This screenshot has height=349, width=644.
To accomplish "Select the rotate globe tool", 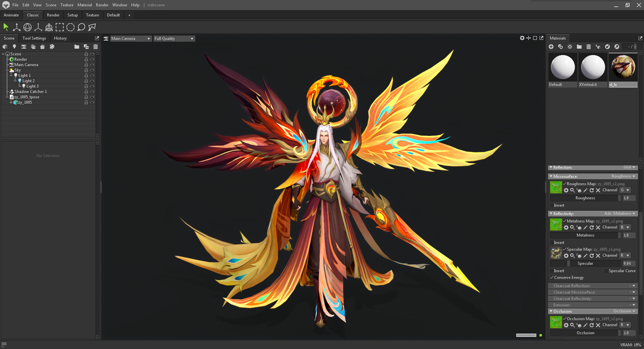I will tap(28, 27).
